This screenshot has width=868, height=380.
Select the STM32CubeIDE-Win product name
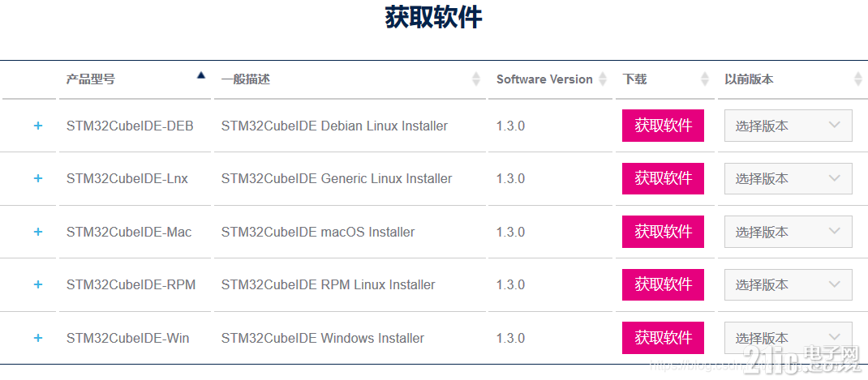[128, 338]
